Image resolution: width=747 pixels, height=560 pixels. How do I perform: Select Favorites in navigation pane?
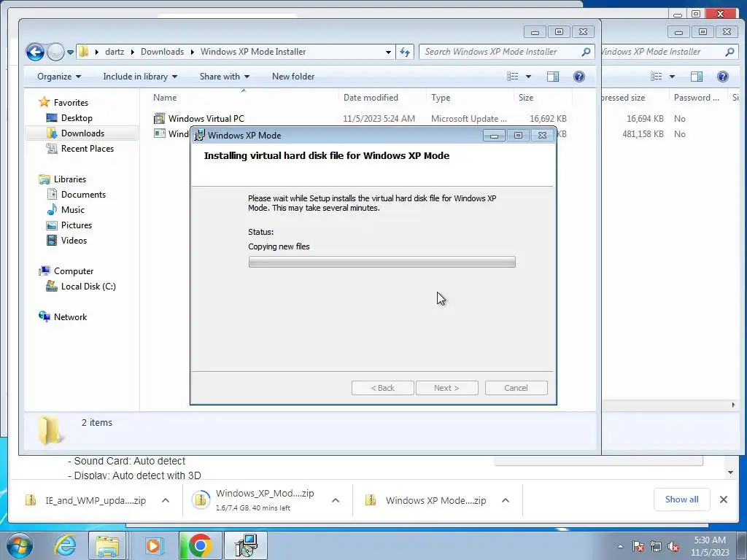[x=71, y=102]
